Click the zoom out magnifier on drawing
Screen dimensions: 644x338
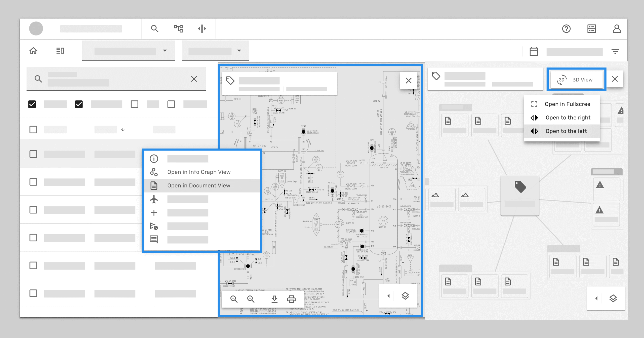coord(234,299)
